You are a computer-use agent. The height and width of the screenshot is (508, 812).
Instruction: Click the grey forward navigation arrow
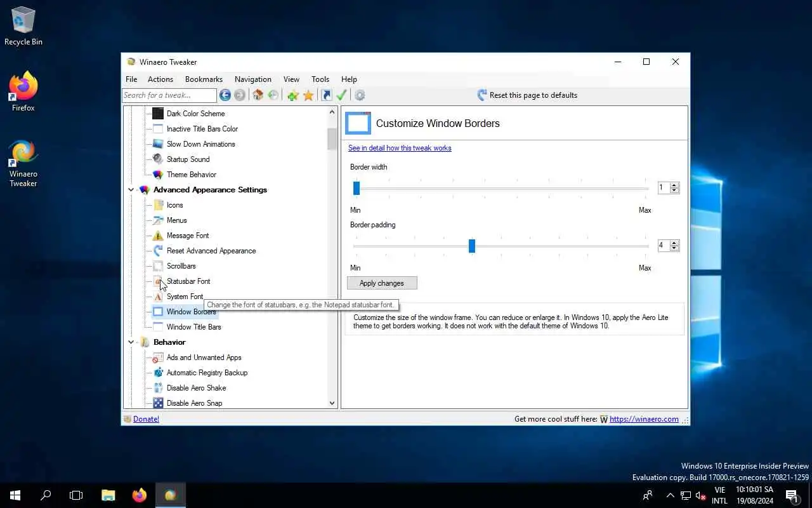pyautogui.click(x=240, y=95)
